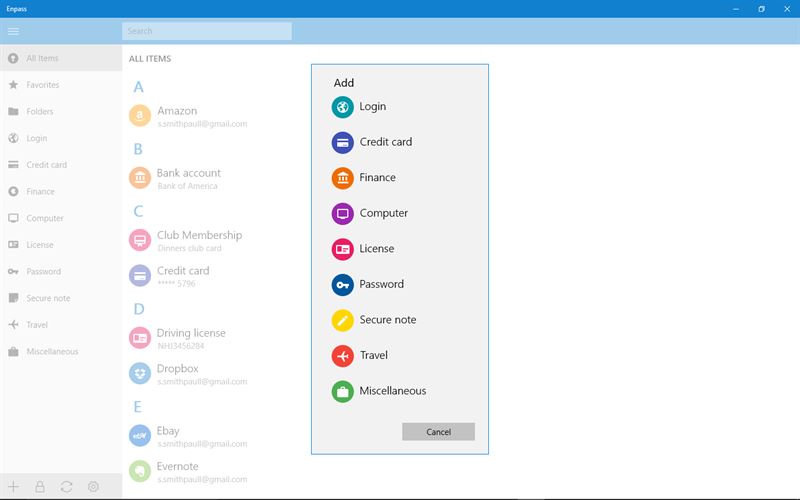800x500 pixels.
Task: Choose Travel label in Add dialog
Action: 373,355
